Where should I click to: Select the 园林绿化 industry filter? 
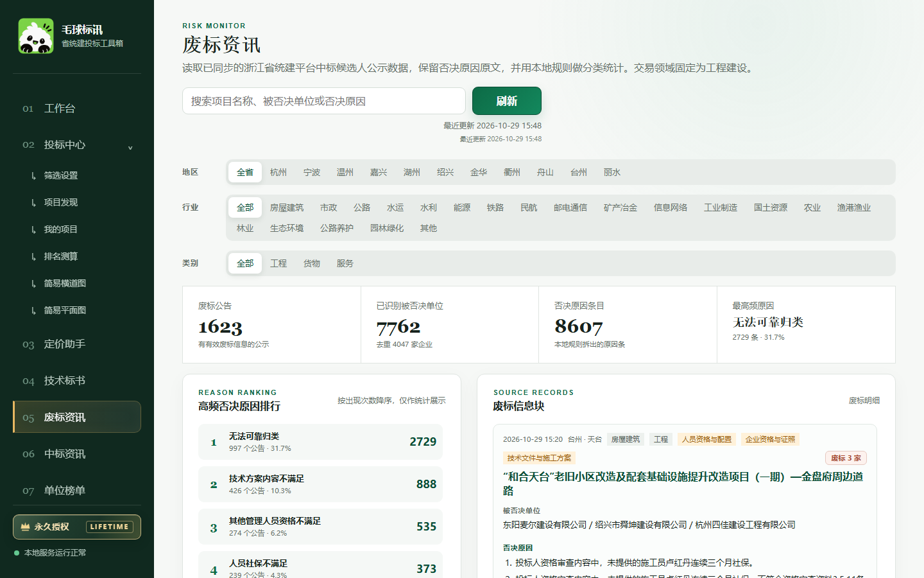tap(387, 228)
